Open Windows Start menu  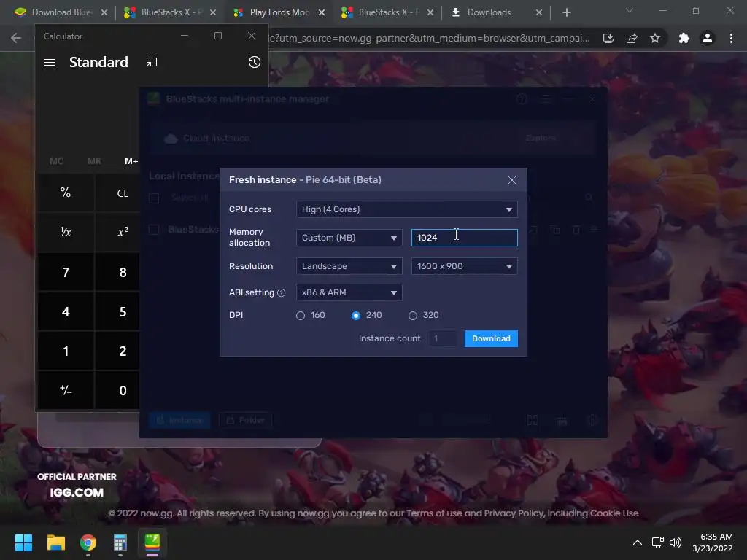click(x=23, y=542)
